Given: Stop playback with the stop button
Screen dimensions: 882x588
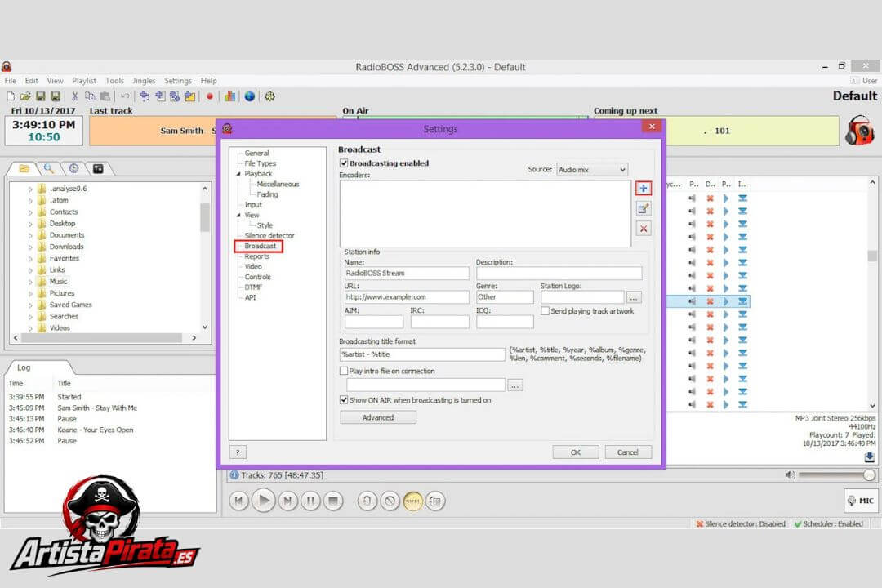Looking at the screenshot, I should tap(333, 501).
